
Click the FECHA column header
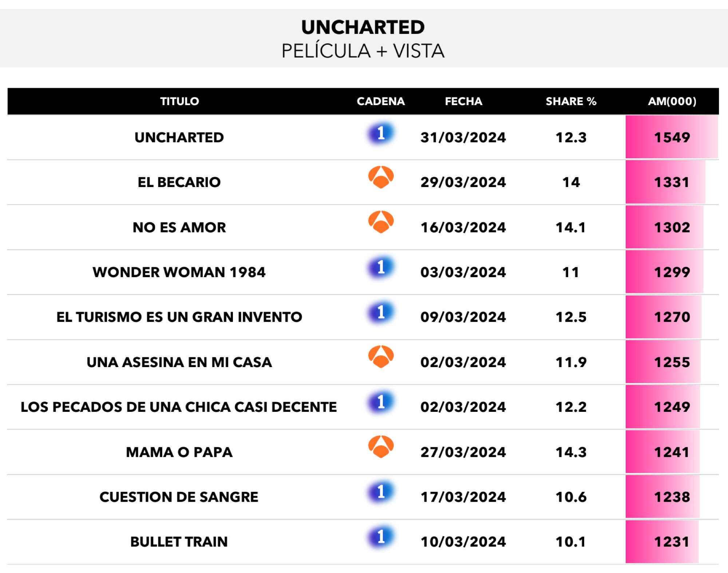coord(463,101)
